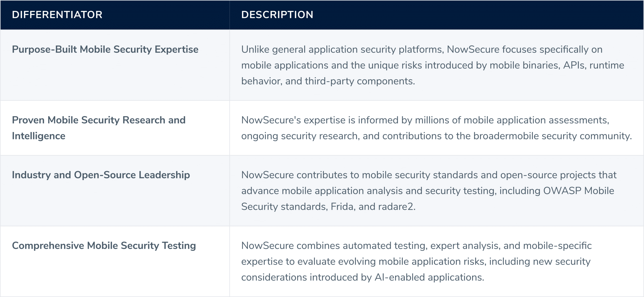Select Proven Mobile Security Research and Intelligence

[99, 128]
